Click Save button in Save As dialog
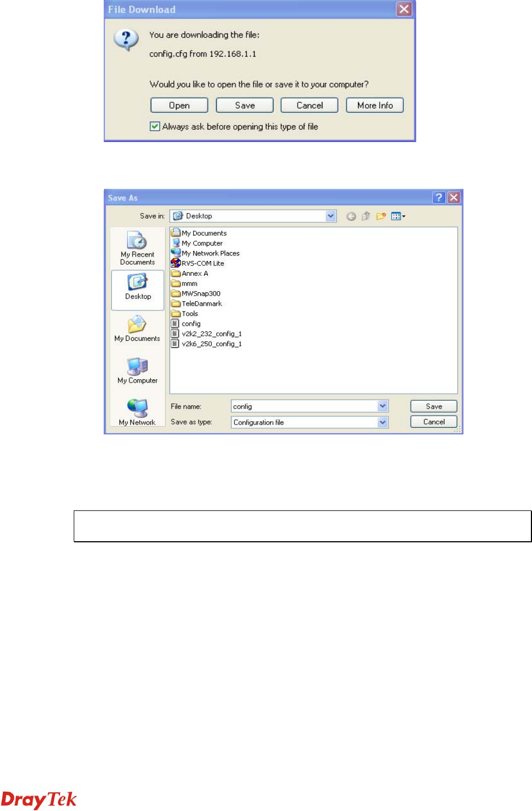The height and width of the screenshot is (811, 532). coord(434,406)
